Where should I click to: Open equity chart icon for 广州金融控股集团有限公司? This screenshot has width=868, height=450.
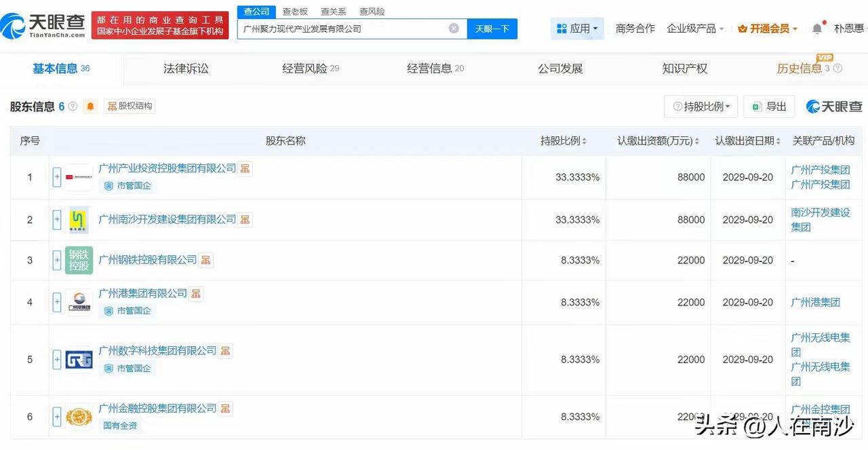[226, 409]
